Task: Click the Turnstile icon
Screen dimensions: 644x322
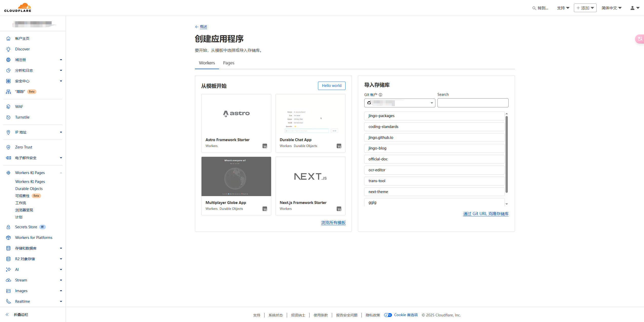Action: coord(8,117)
